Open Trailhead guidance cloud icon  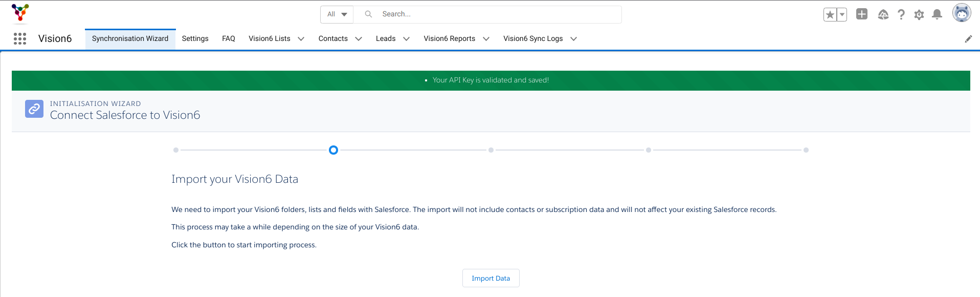(883, 15)
